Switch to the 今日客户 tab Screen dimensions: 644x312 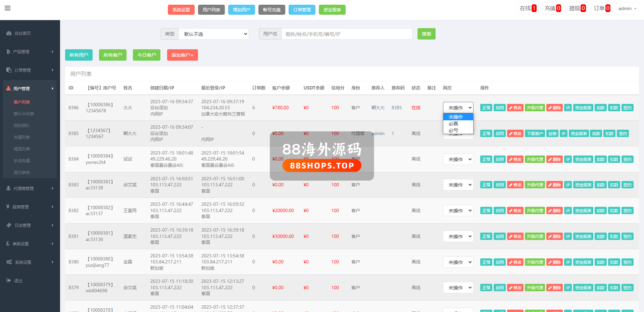click(x=147, y=55)
